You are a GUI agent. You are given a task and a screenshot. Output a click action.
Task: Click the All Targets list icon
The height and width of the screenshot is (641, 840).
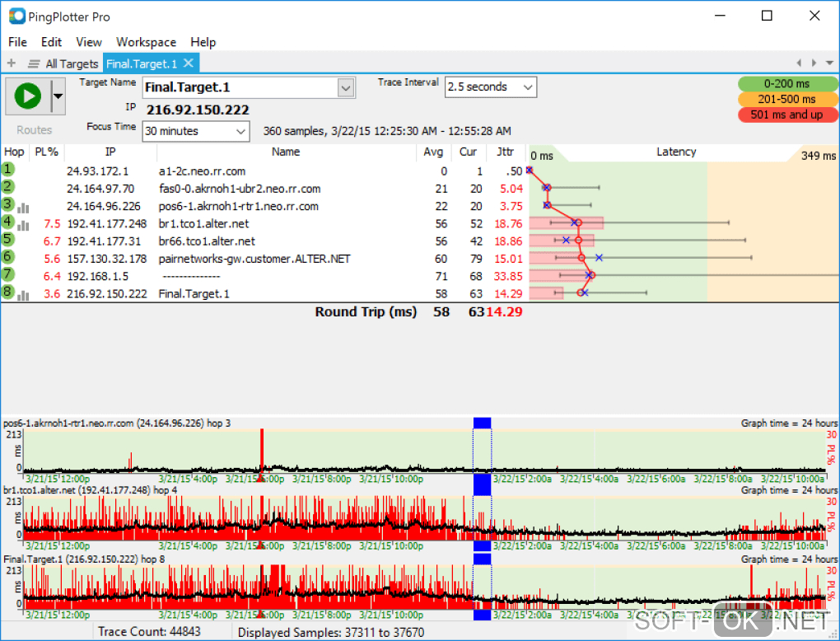pyautogui.click(x=34, y=63)
